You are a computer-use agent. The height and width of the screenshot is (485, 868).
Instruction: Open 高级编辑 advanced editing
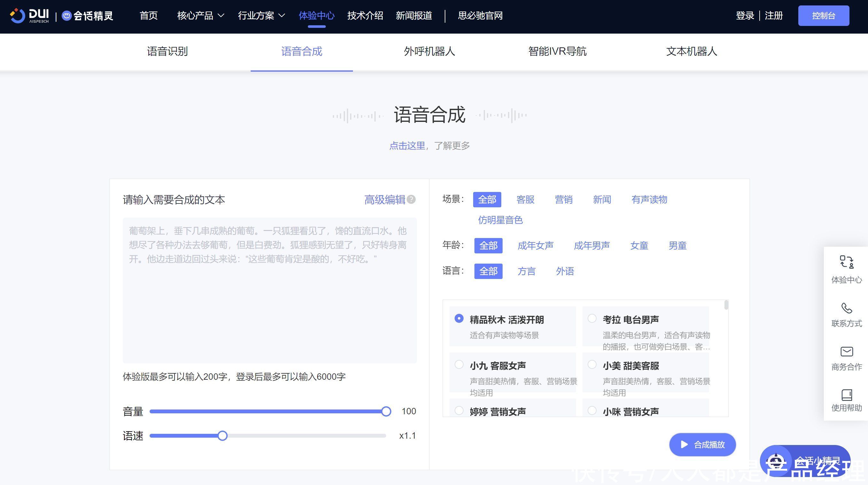[385, 200]
